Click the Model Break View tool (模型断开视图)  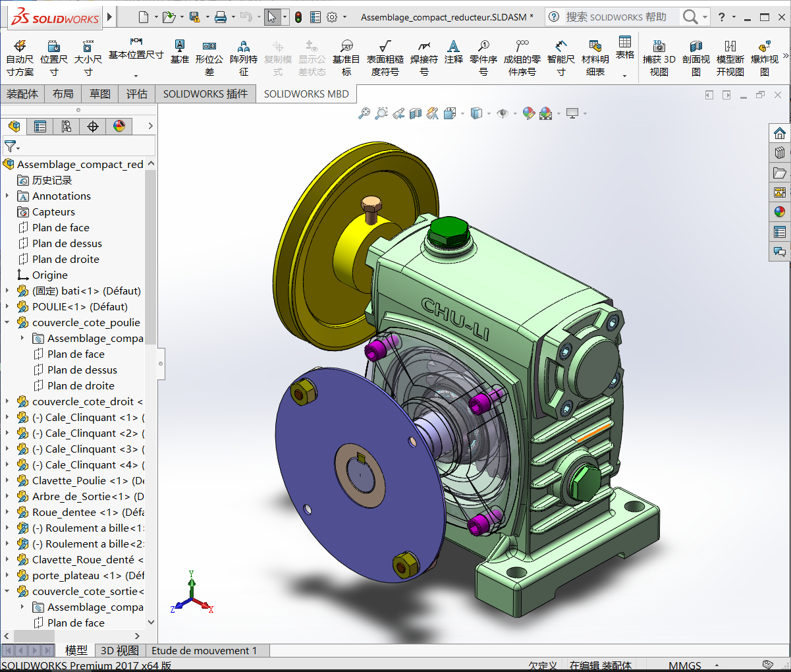coord(730,58)
